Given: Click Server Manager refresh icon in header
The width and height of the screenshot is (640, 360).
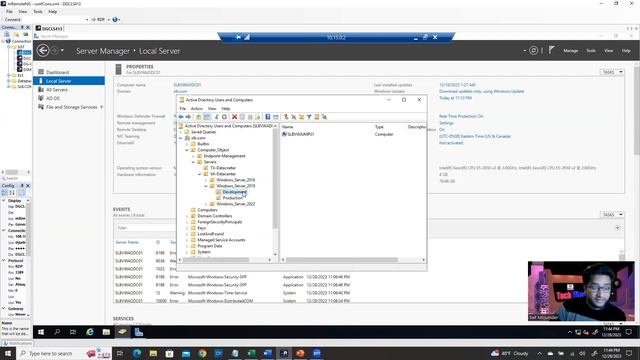Looking at the screenshot, I should (x=533, y=51).
